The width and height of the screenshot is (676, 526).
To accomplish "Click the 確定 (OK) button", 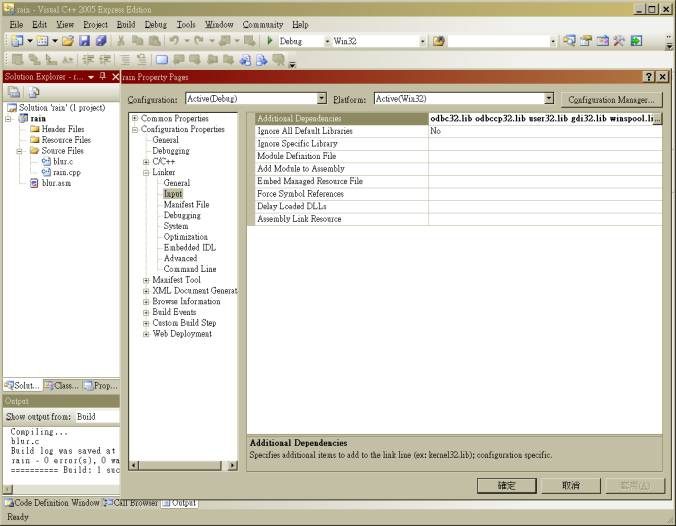I will coord(507,485).
